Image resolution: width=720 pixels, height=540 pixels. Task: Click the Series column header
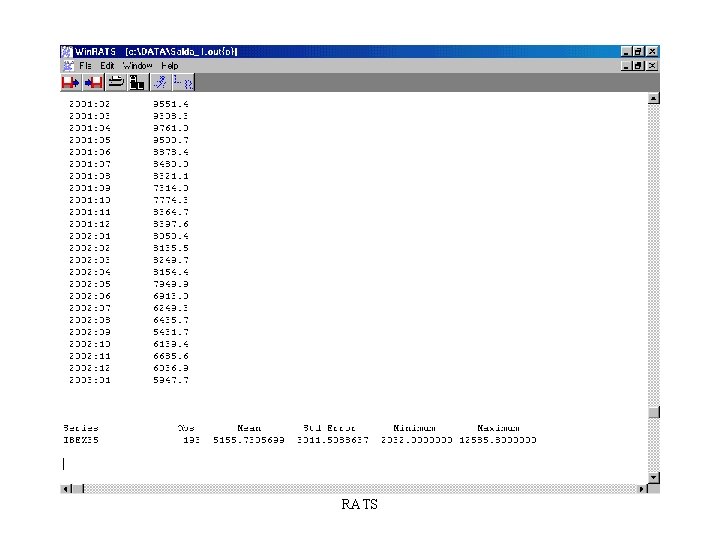point(81,428)
